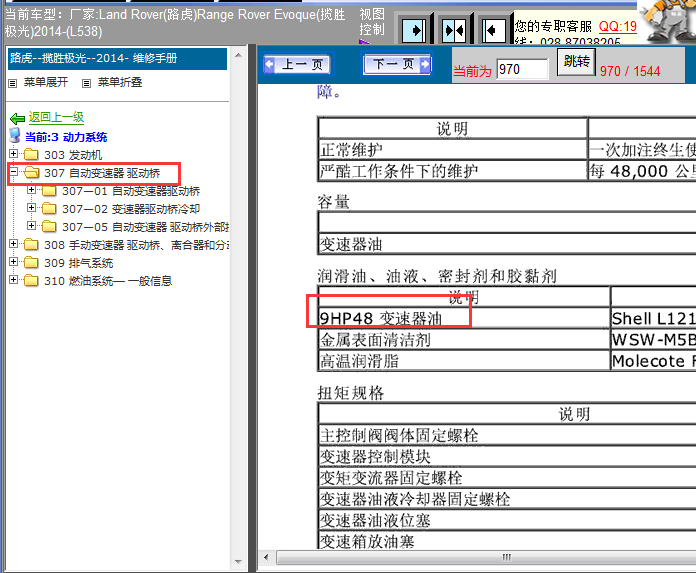The width and height of the screenshot is (696, 573).
Task: Click the horizontal scrollbar left arrow
Action: (x=266, y=557)
